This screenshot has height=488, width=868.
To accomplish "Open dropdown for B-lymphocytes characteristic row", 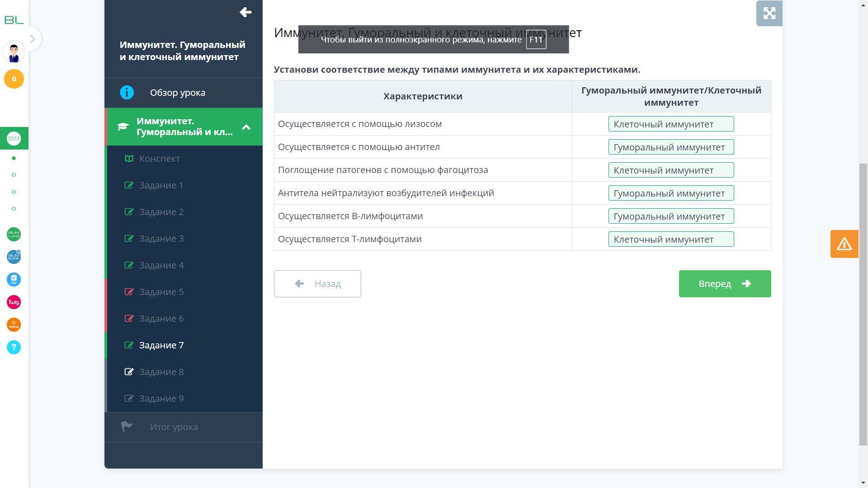I will (x=670, y=216).
